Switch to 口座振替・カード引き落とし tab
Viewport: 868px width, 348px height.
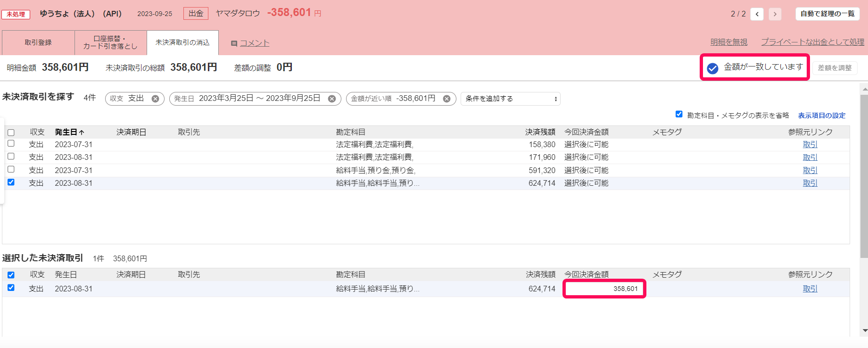point(110,42)
